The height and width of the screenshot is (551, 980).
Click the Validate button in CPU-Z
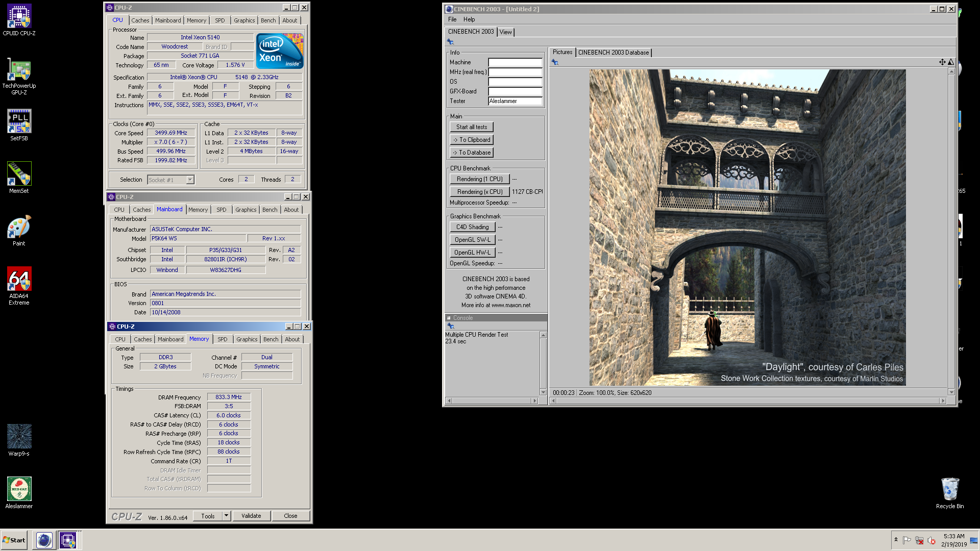point(251,516)
